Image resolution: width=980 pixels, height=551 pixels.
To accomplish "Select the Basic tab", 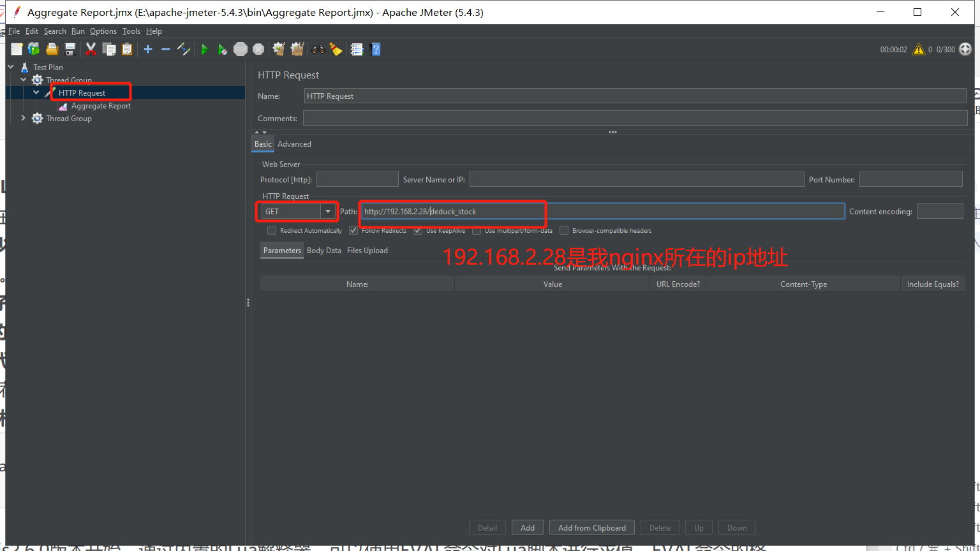I will coord(263,144).
